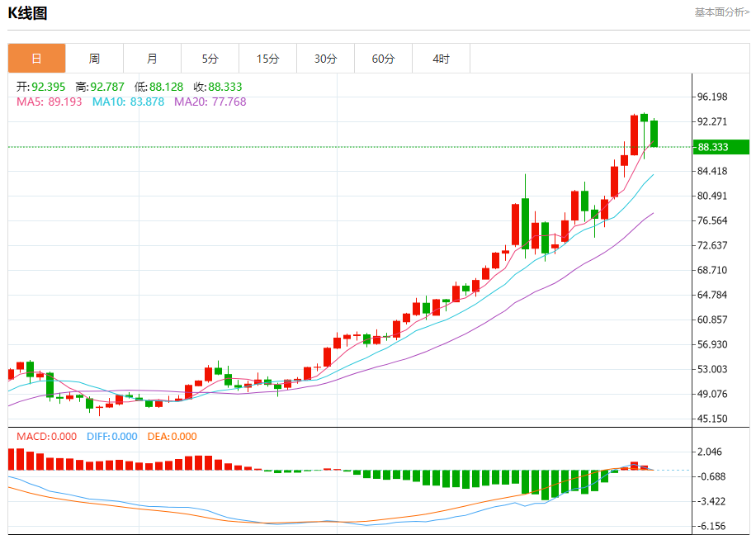Click the K线图 title heading
The image size is (756, 535).
tap(28, 13)
